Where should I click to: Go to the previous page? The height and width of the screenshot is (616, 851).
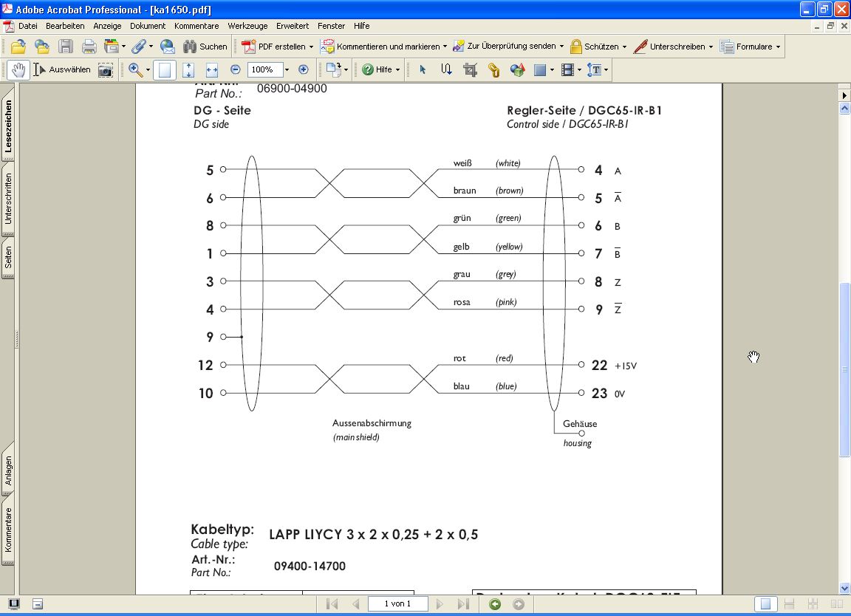click(356, 604)
